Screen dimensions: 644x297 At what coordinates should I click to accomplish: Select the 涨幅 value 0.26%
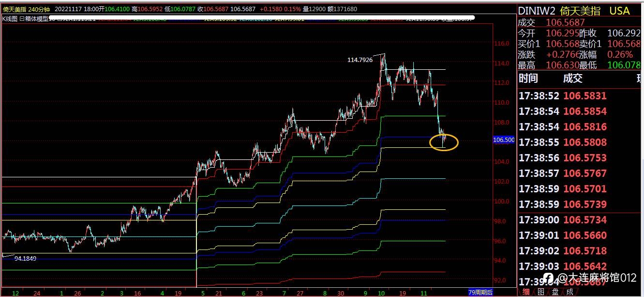pyautogui.click(x=620, y=54)
